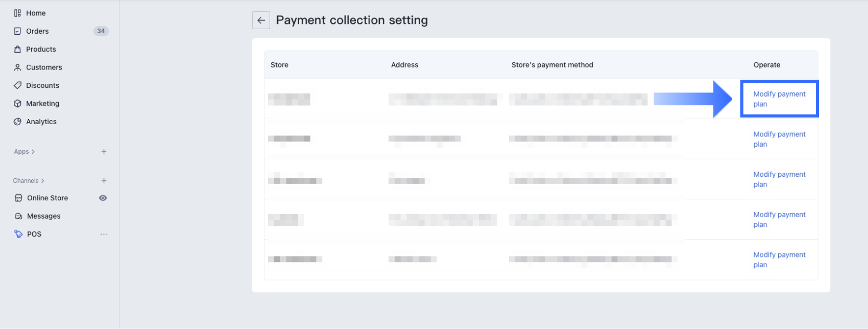Screen dimensions: 868x329
Task: Select the Online Store storefront icon
Action: [x=18, y=198]
